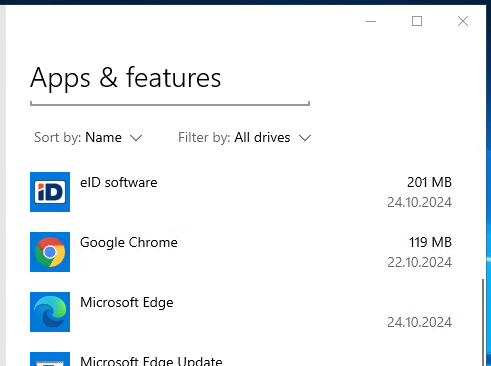The image size is (491, 366).
Task: Click Microsoft Edge's 24.10.2024 install date
Action: pos(419,322)
